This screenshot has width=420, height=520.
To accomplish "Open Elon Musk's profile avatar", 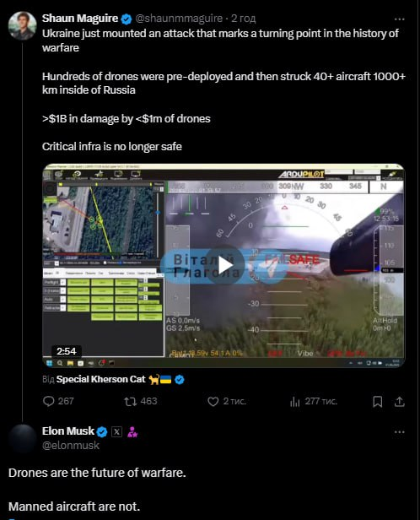I will (x=22, y=438).
